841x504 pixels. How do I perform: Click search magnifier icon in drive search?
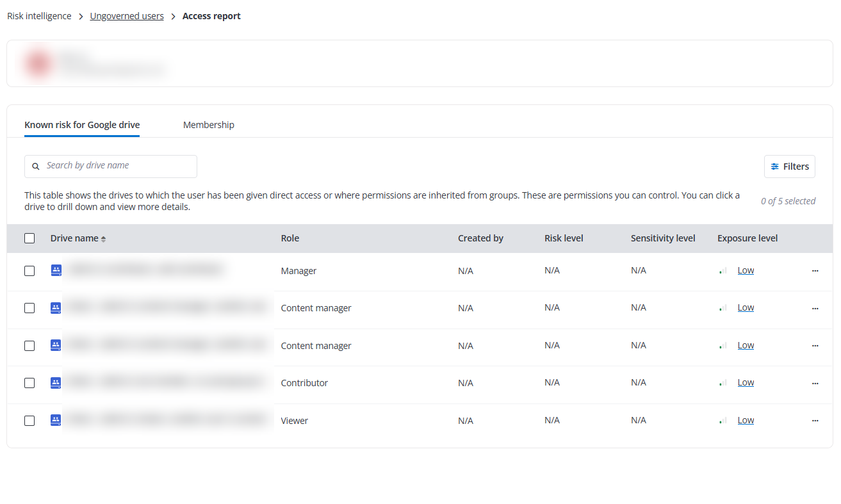tap(37, 167)
